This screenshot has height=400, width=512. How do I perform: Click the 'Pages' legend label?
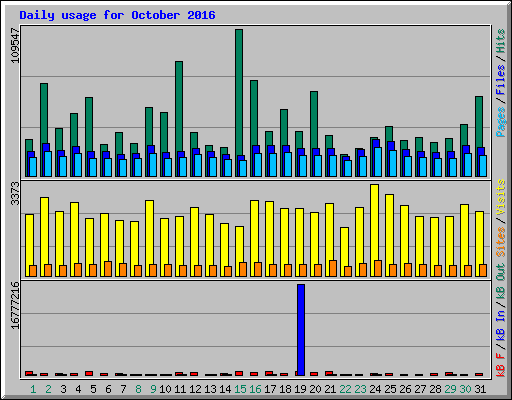(x=501, y=121)
